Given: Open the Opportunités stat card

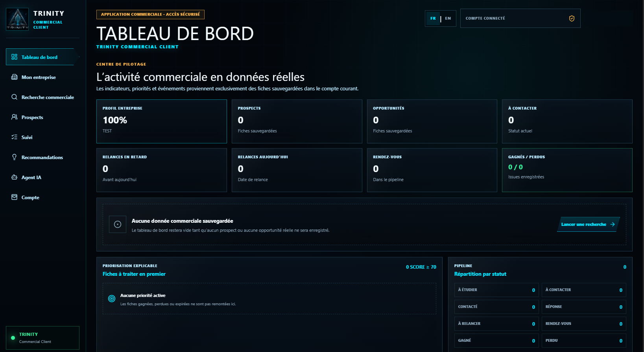Looking at the screenshot, I should pos(432,121).
